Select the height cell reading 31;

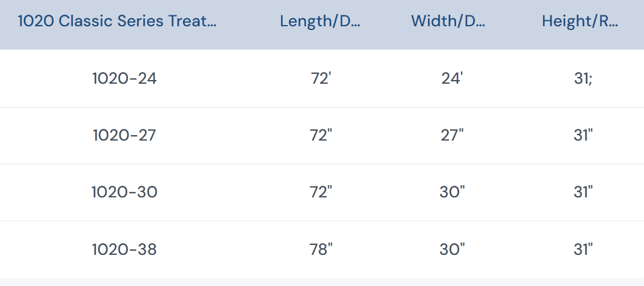click(x=583, y=78)
